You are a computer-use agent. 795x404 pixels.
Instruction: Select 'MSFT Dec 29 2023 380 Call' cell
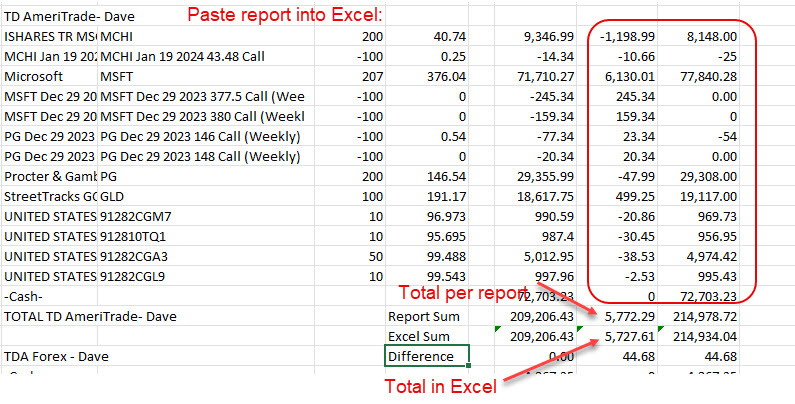pos(206,117)
